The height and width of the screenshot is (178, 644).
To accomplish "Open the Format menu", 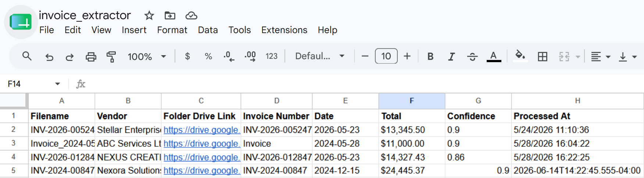I will (172, 30).
